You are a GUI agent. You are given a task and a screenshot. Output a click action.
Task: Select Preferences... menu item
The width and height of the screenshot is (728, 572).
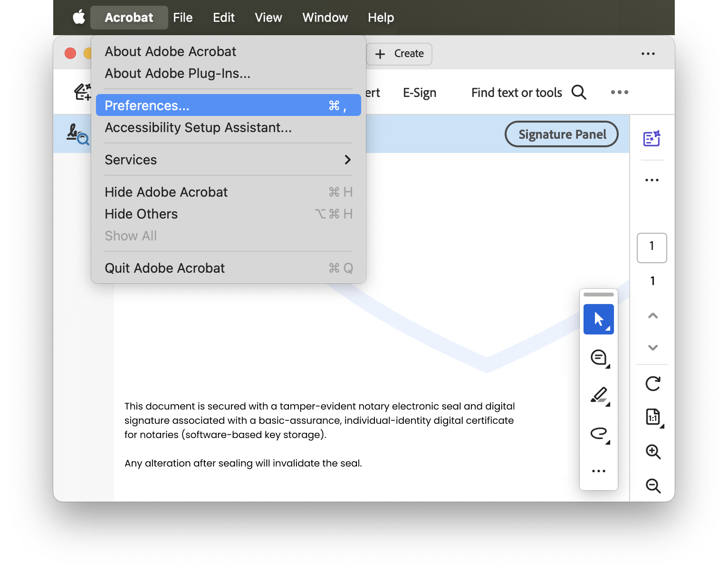point(228,105)
